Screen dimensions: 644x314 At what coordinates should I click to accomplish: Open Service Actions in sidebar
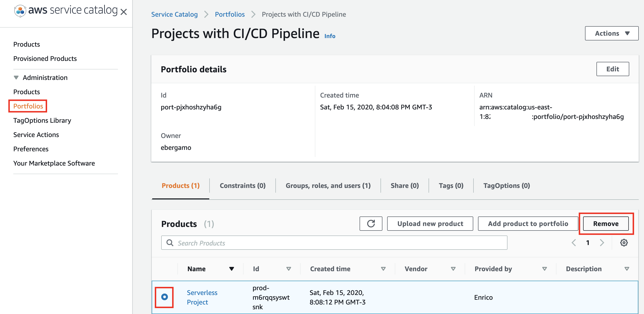click(x=36, y=134)
